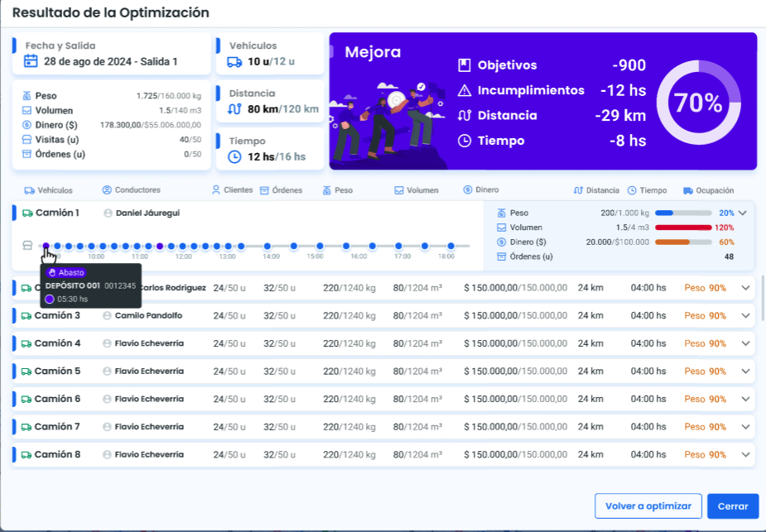Click the green truck icon for Camión 1
Image resolution: width=766 pixels, height=532 pixels.
pos(26,213)
